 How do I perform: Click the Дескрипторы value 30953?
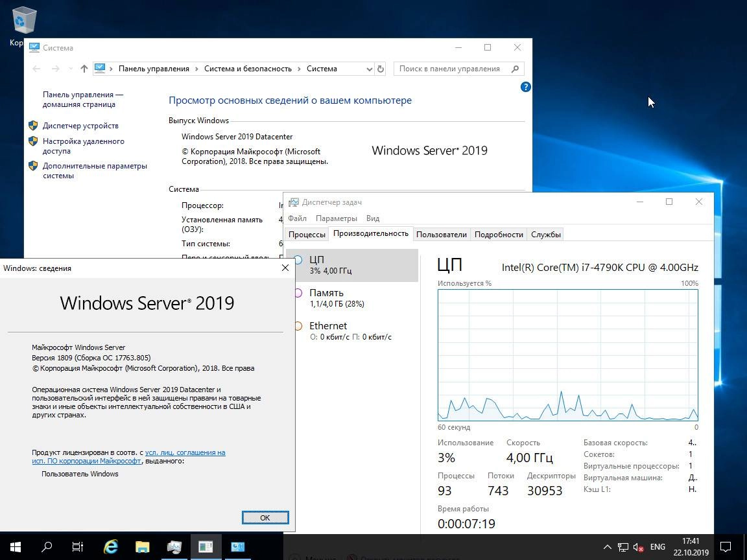pos(545,491)
